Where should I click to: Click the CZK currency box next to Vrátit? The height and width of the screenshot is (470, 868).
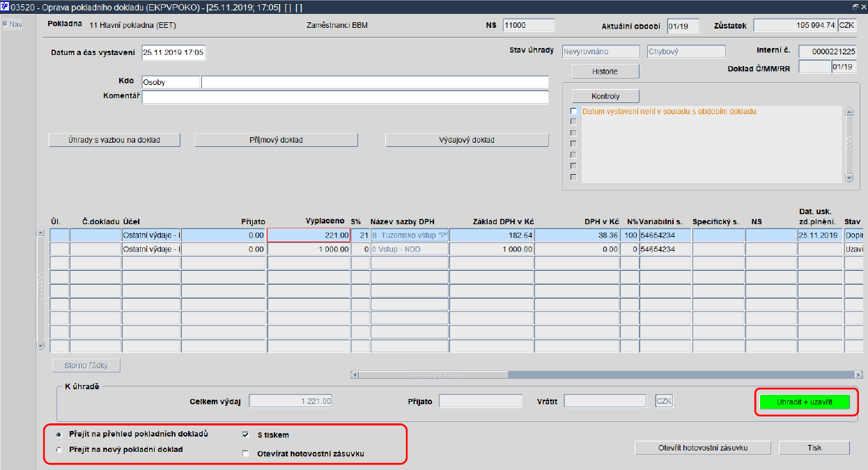tap(664, 401)
